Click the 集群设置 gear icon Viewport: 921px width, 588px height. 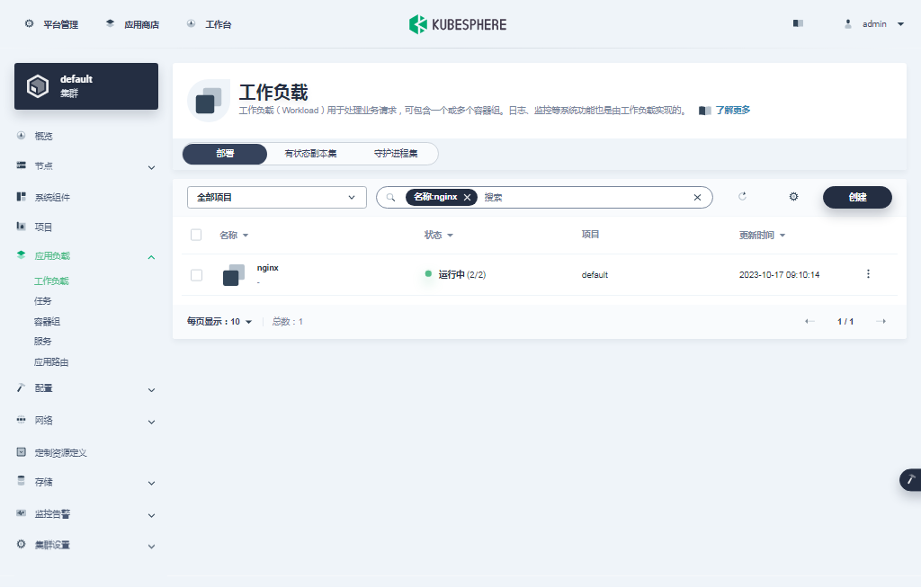pos(22,544)
